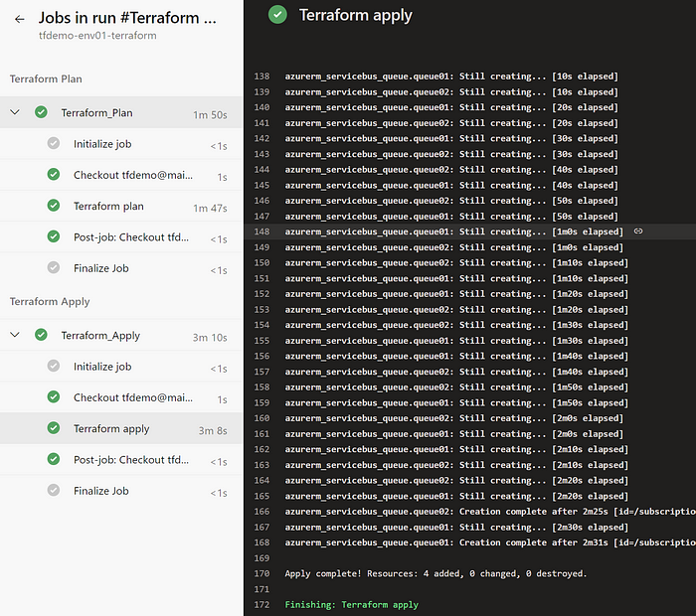Open Initialize job step under Terraform_Apply
The height and width of the screenshot is (616, 696).
[121, 367]
